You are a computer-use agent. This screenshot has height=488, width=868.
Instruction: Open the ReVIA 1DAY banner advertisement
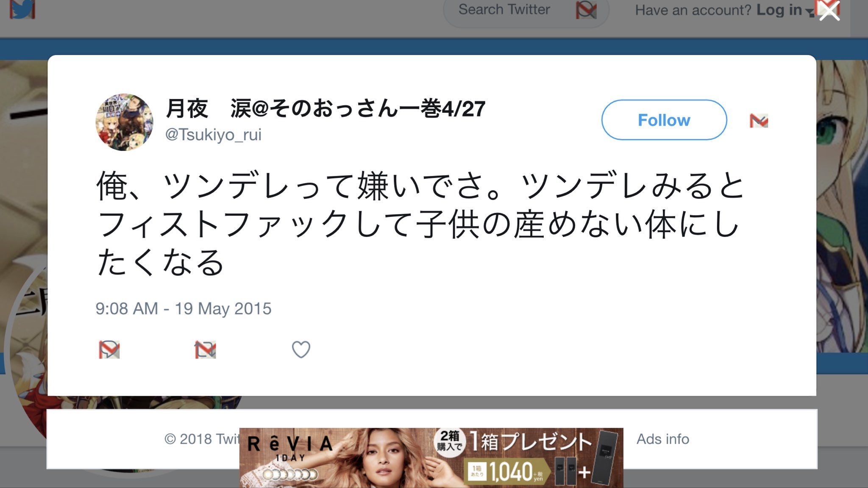click(x=431, y=457)
